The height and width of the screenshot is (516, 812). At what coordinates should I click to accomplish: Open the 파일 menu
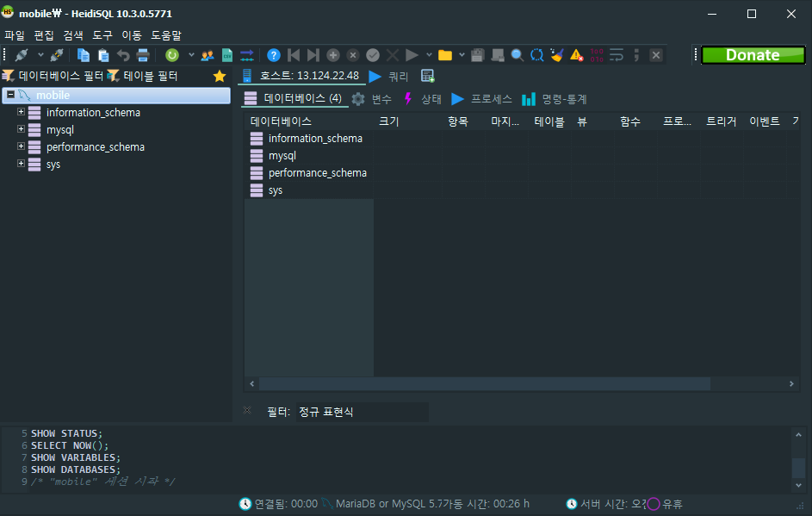15,35
